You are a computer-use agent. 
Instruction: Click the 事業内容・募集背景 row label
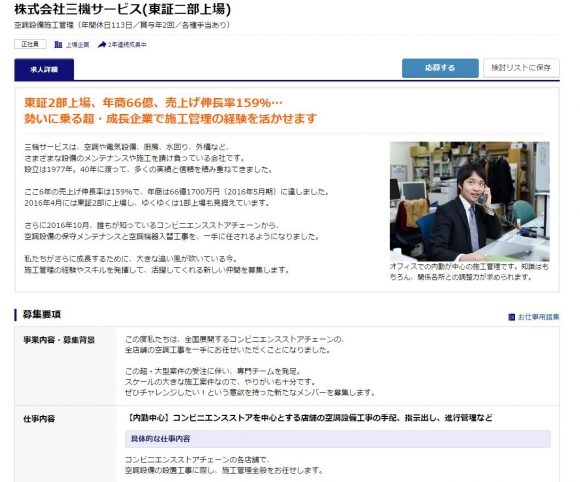(x=59, y=340)
